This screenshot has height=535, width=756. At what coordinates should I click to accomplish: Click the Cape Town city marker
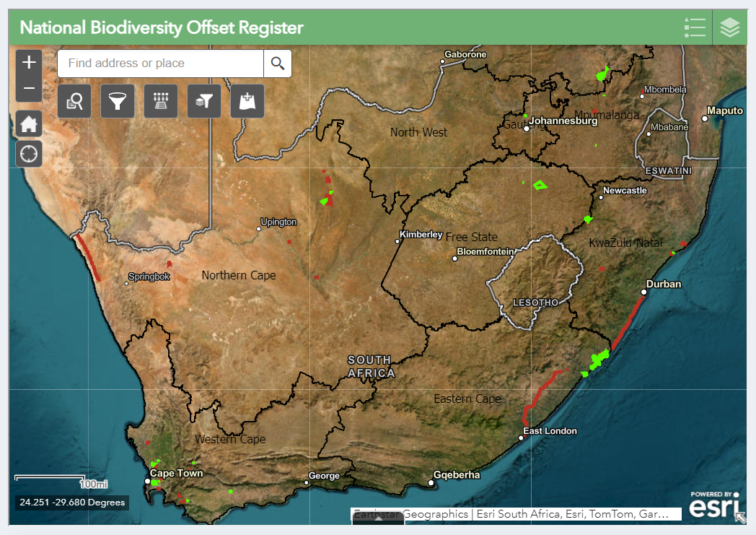[147, 481]
